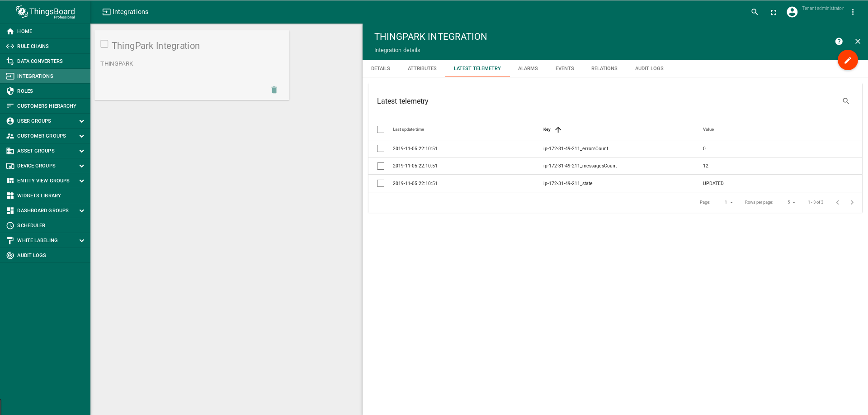Sort by Last update time header
This screenshot has width=868, height=415.
pyautogui.click(x=408, y=129)
